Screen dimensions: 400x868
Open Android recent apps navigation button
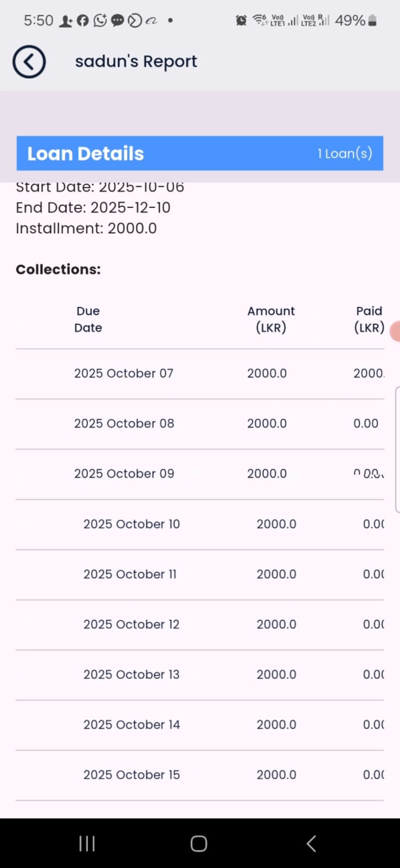pos(87,843)
